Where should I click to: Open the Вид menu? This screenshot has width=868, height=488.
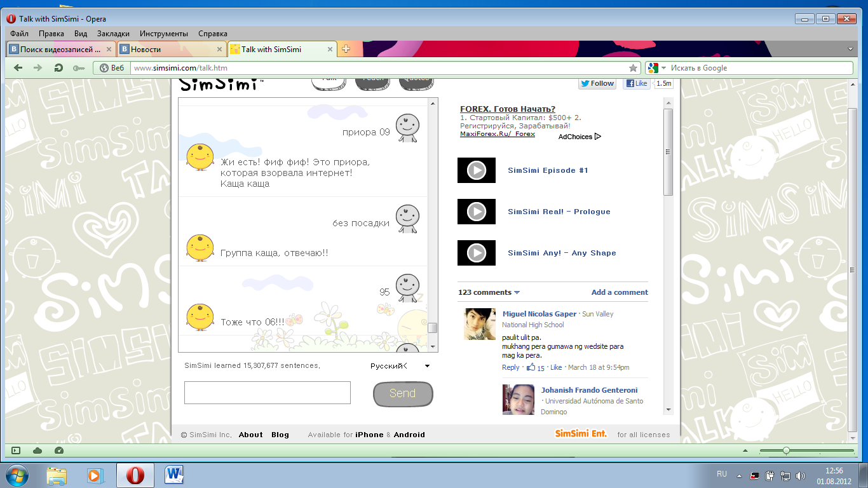[x=81, y=34]
